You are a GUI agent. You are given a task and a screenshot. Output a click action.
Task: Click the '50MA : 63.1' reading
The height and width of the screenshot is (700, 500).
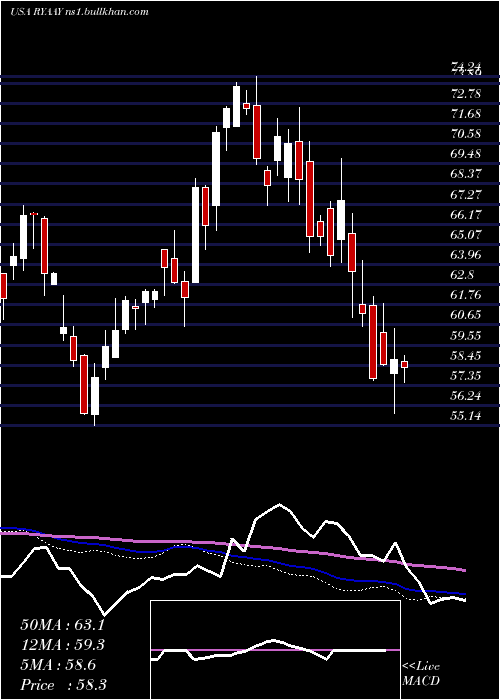coord(62,624)
